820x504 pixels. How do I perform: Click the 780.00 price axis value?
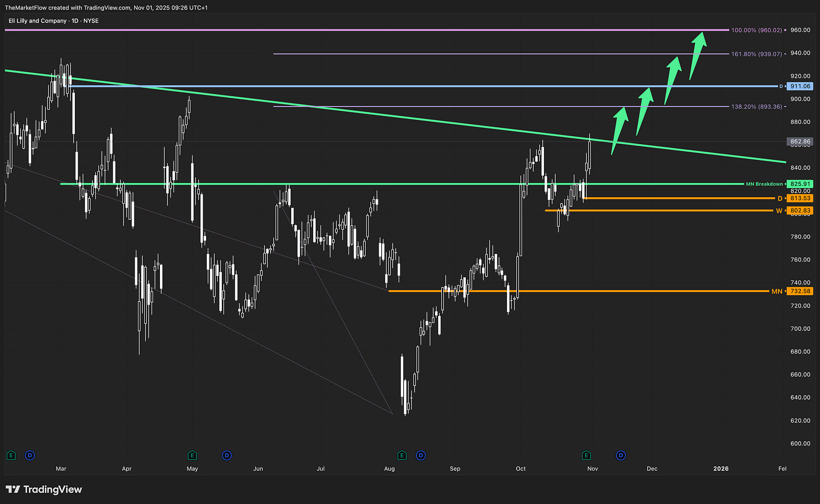point(800,237)
